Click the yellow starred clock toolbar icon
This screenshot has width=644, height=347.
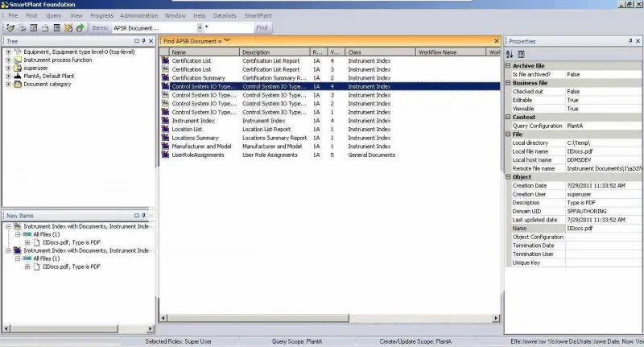point(68,28)
